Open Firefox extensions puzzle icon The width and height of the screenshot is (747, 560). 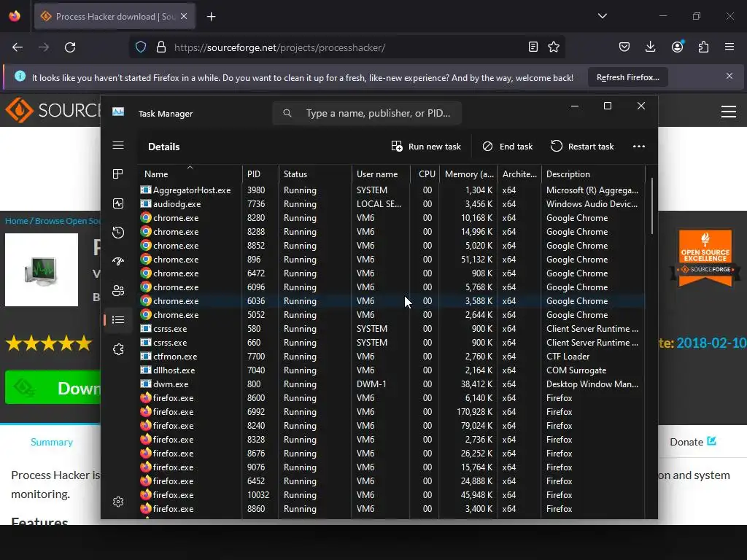tap(703, 47)
